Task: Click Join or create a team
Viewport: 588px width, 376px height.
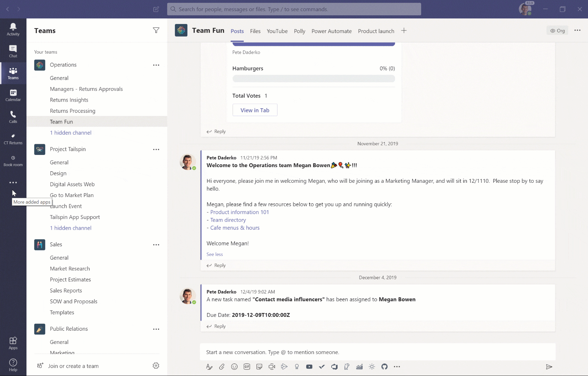Action: [68, 366]
